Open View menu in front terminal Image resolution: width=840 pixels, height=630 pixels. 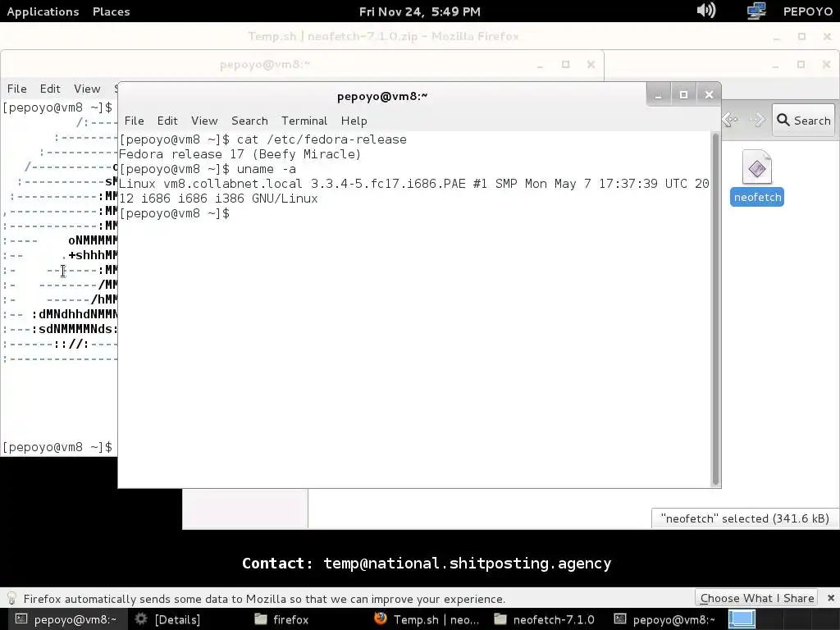(x=204, y=121)
